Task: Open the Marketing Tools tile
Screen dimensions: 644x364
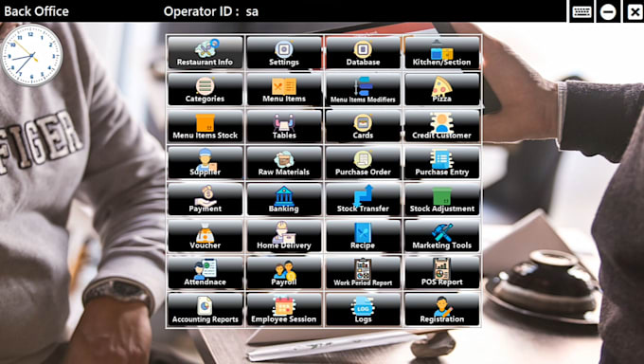Action: [442, 236]
